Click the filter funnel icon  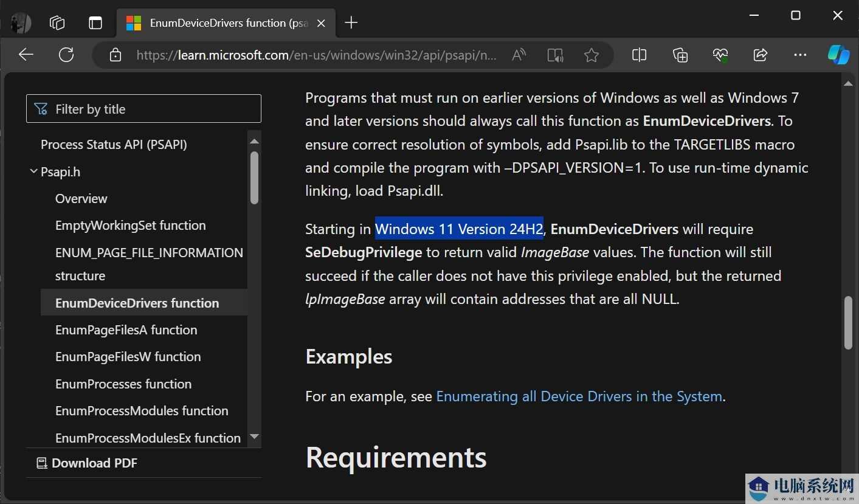[41, 109]
